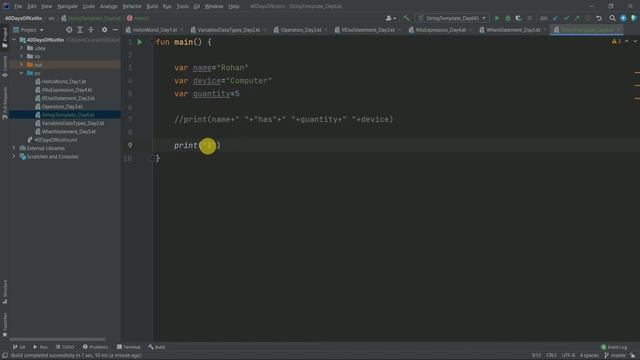
Task: Open the Git tool window button
Action: point(19,347)
